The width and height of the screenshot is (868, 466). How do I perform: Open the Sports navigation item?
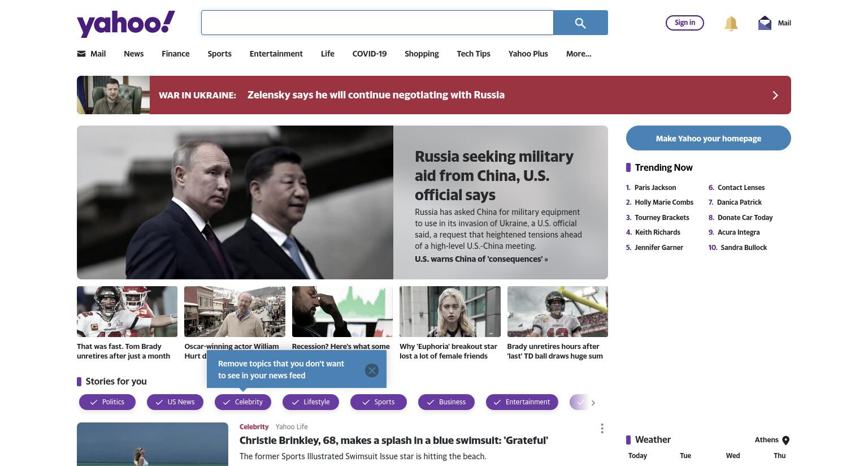[219, 54]
